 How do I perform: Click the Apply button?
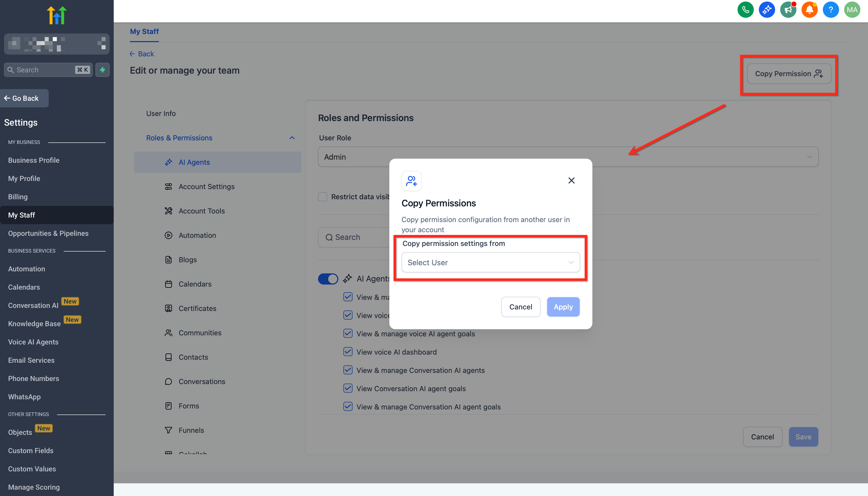click(x=563, y=307)
